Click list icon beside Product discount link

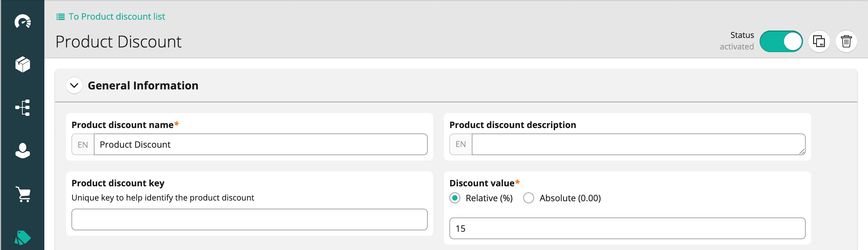pos(60,17)
